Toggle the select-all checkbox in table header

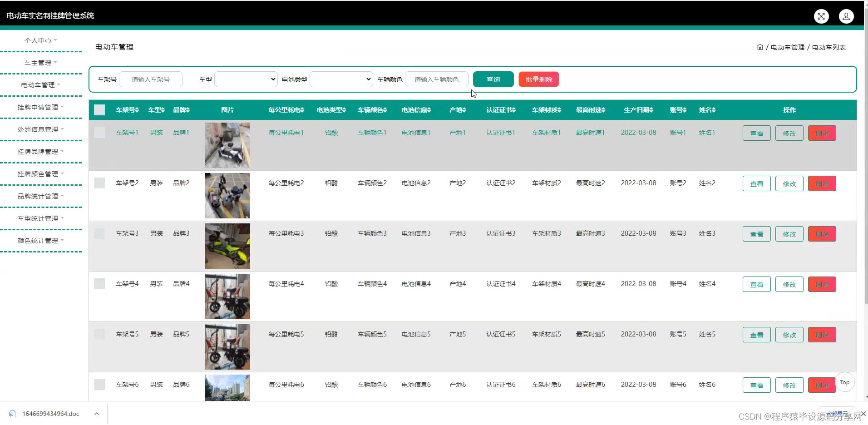[99, 109]
